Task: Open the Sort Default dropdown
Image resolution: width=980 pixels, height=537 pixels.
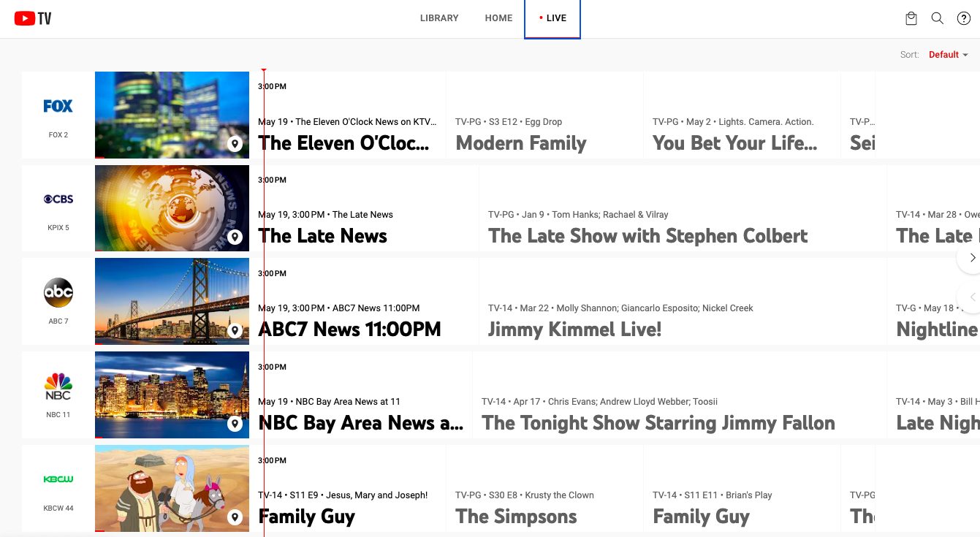Action: (x=948, y=55)
